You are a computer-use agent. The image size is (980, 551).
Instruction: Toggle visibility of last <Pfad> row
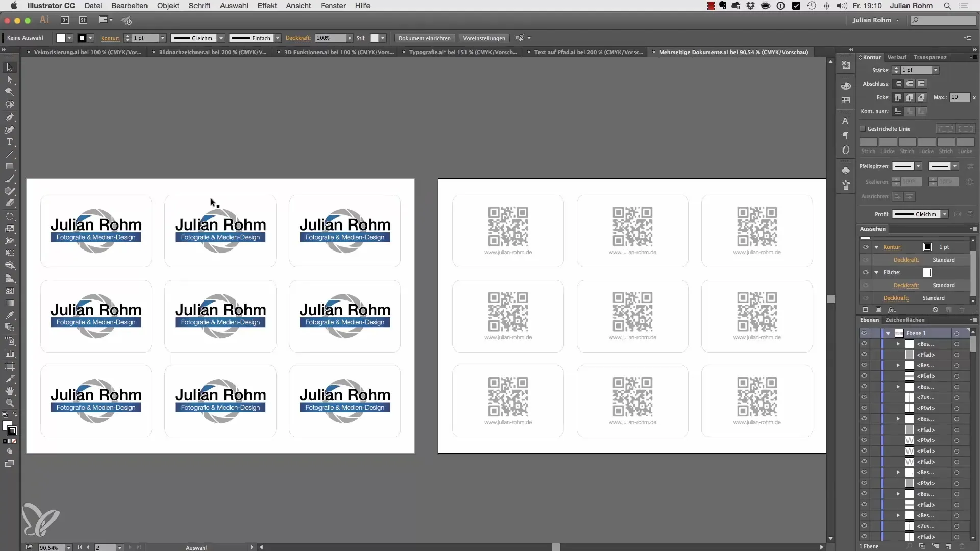tap(864, 536)
